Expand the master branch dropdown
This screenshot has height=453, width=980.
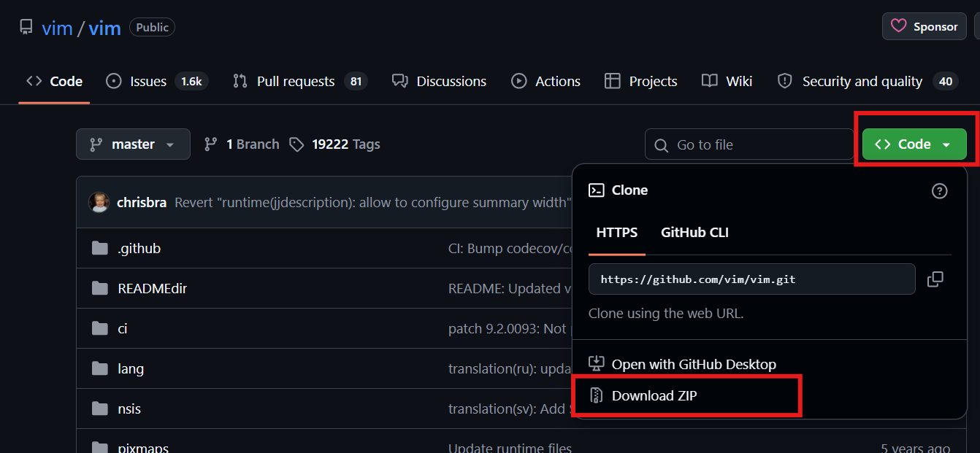(133, 144)
